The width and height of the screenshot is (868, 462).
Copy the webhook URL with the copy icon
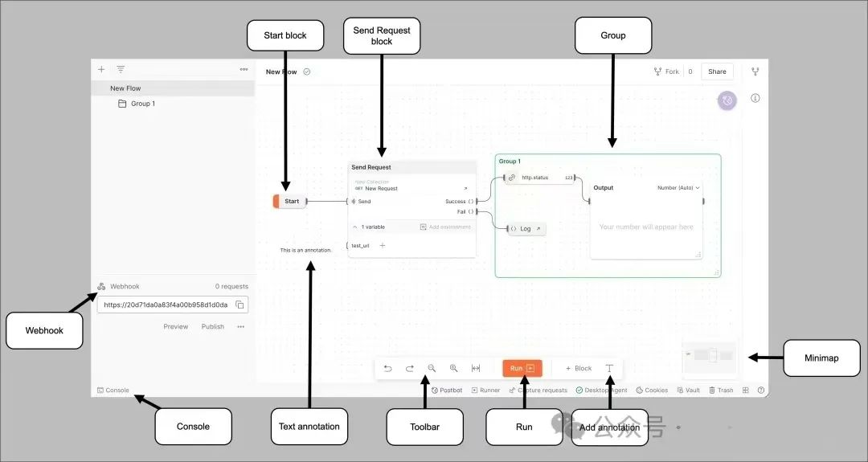click(240, 305)
